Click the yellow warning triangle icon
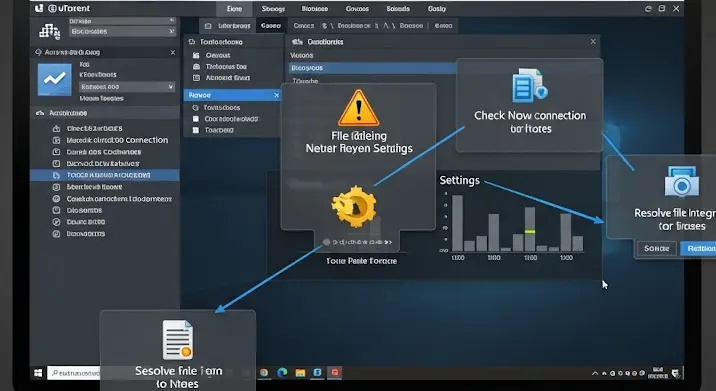716x391 pixels. coord(358,108)
